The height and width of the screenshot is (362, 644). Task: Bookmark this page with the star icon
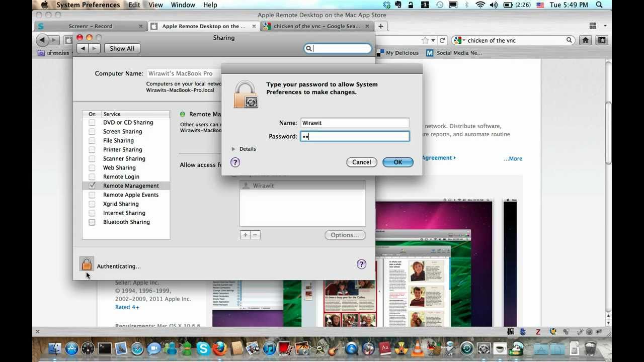pyautogui.click(x=426, y=40)
